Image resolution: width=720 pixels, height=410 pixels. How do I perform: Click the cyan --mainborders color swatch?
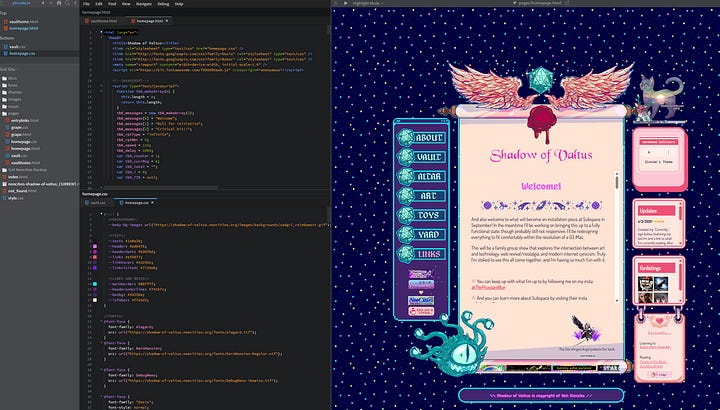tap(95, 284)
